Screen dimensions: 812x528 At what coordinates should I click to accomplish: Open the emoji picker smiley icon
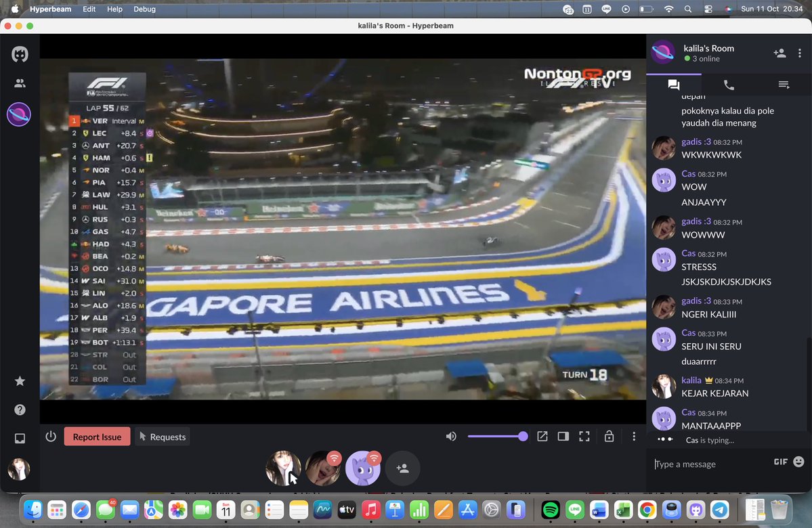click(x=798, y=462)
